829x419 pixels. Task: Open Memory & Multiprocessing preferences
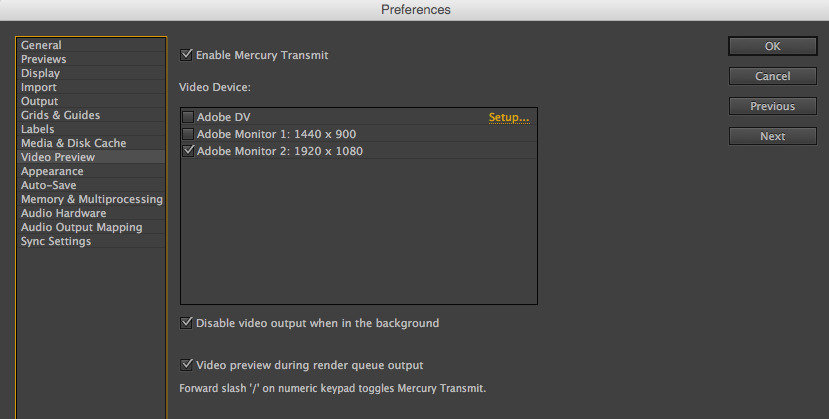(91, 199)
